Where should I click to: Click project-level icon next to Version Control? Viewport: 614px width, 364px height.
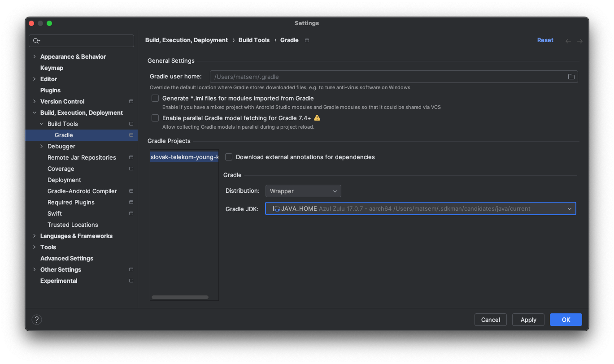click(131, 101)
